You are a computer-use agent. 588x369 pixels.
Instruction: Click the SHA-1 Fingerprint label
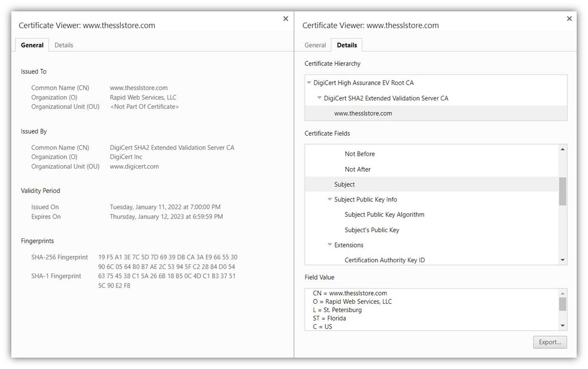coord(56,276)
